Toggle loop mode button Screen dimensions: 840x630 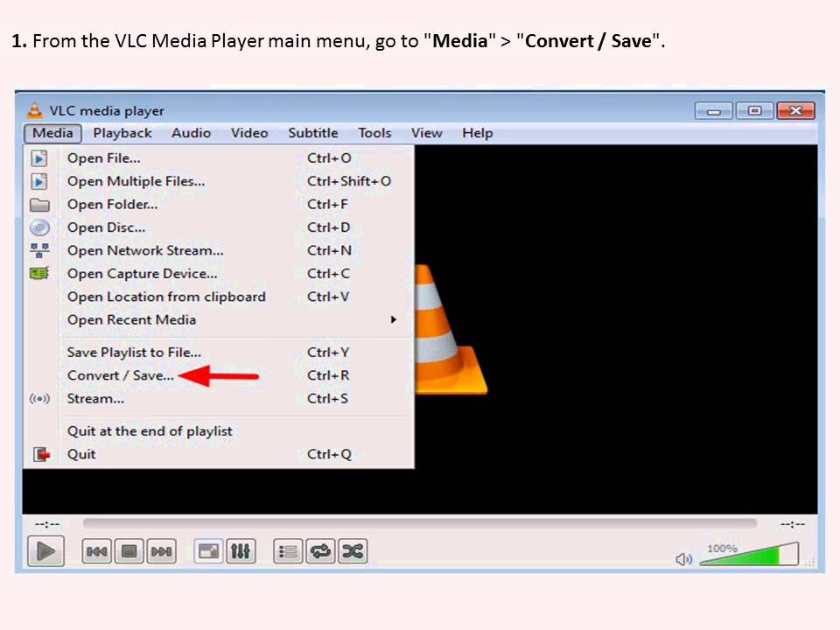(x=320, y=551)
